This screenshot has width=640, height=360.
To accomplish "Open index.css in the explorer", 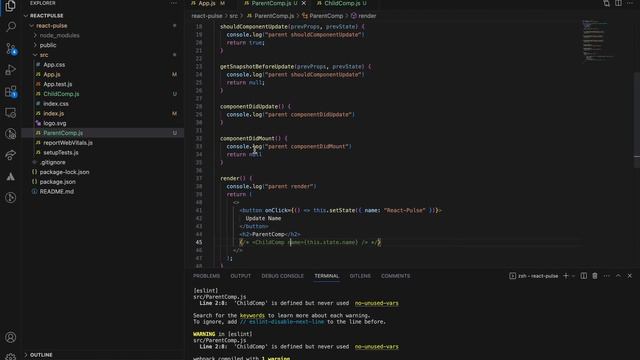I will 56,104.
